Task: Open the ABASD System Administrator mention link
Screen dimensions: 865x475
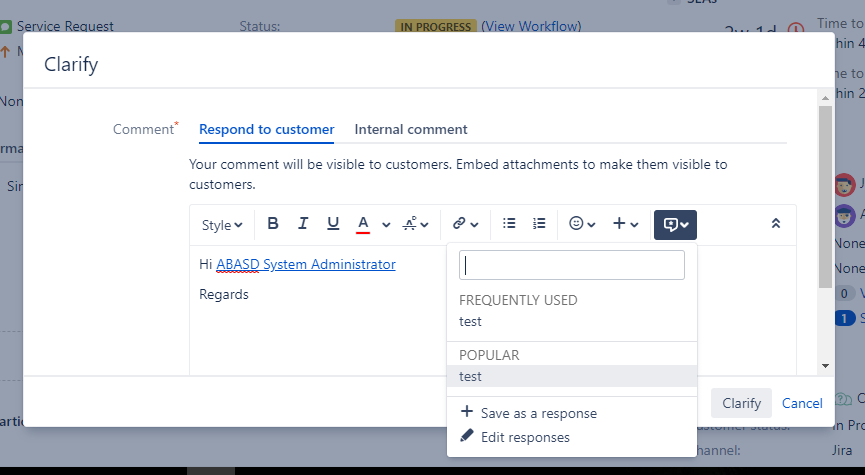Action: click(306, 264)
